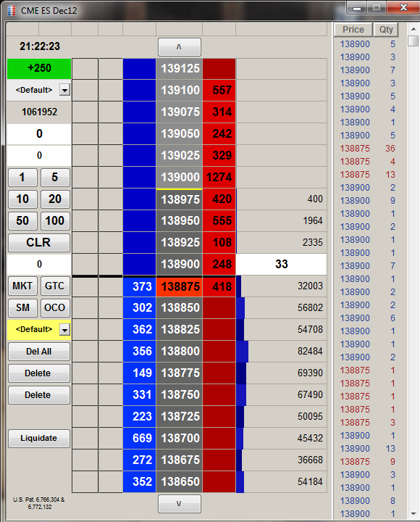
Task: Open the top <Default> account dropdown
Action: (64, 90)
